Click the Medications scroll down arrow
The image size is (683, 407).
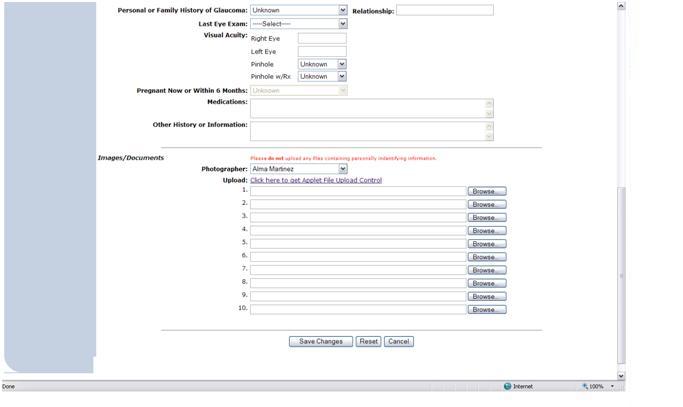point(489,114)
